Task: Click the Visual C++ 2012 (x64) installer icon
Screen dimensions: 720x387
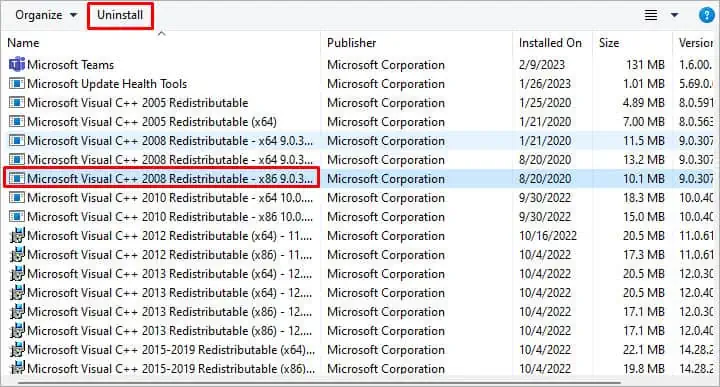Action: (x=17, y=236)
